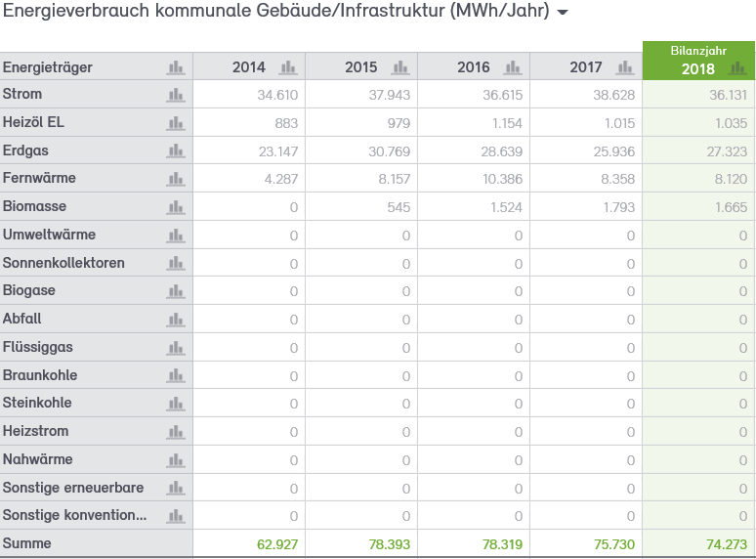Show chart for Erdgas row

tap(176, 150)
